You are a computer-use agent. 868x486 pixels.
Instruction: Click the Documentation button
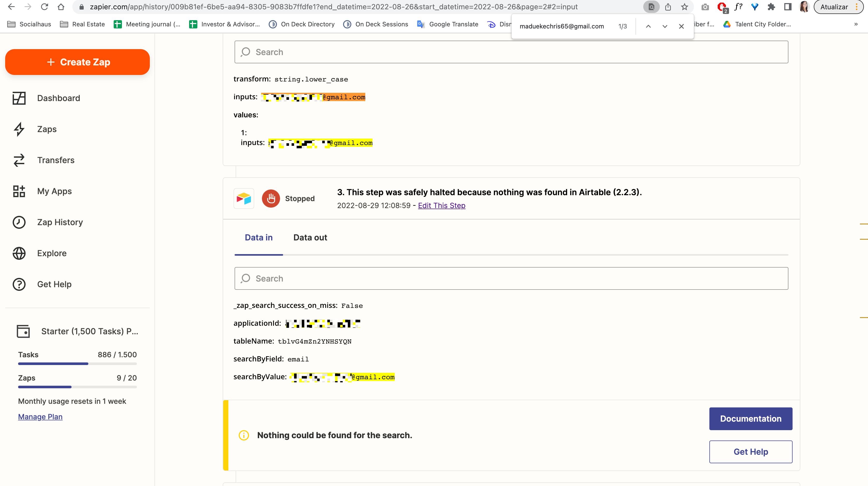tap(751, 419)
